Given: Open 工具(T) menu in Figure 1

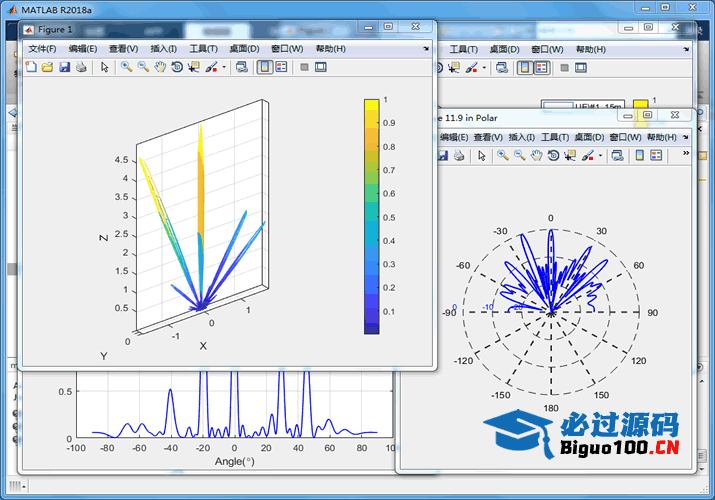Looking at the screenshot, I should 203,49.
